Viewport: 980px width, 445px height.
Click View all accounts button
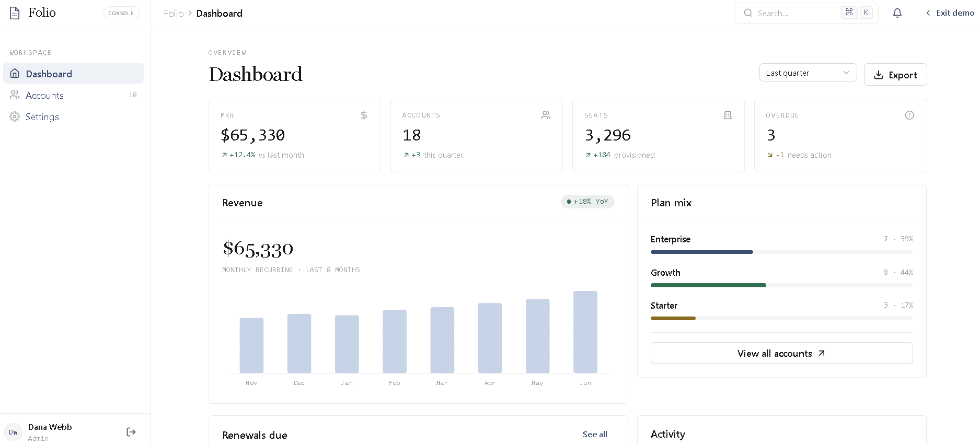782,354
